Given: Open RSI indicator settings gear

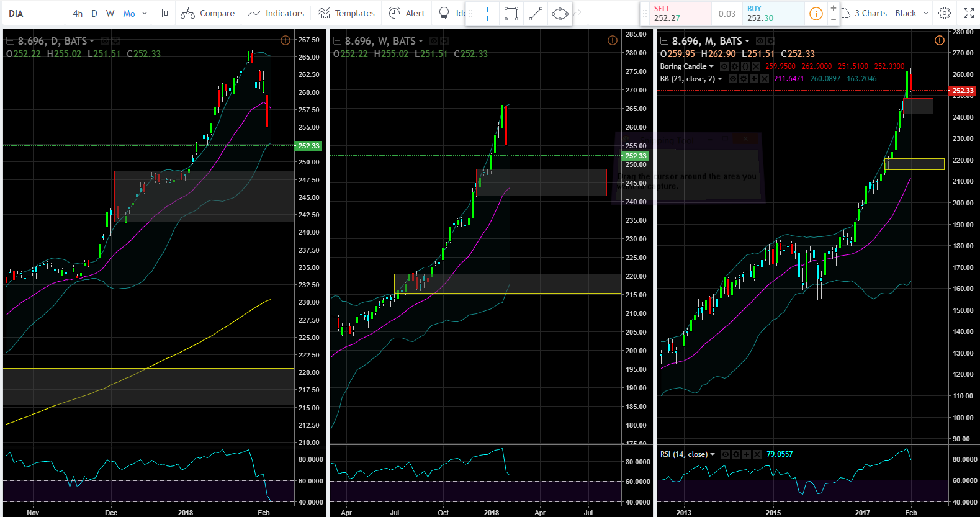Looking at the screenshot, I should (x=735, y=454).
